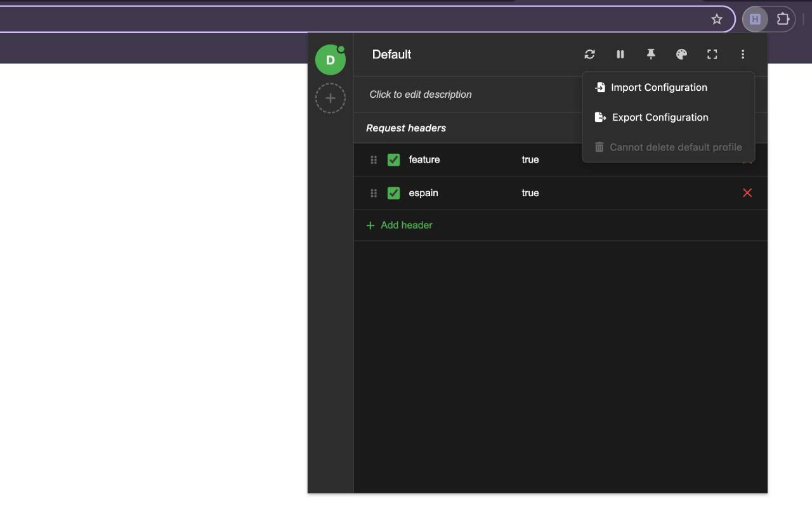Image resolution: width=812 pixels, height=508 pixels.
Task: Delete the espain header with red X
Action: [x=747, y=193]
